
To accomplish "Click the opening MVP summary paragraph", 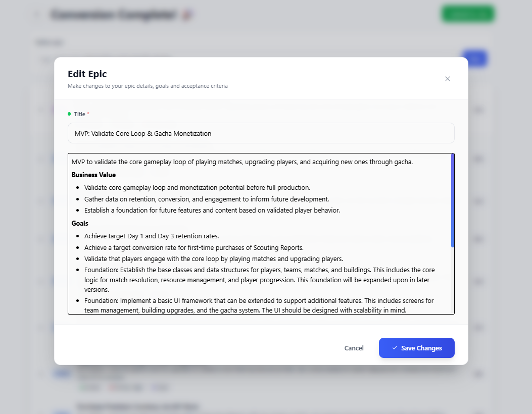I will [x=242, y=162].
